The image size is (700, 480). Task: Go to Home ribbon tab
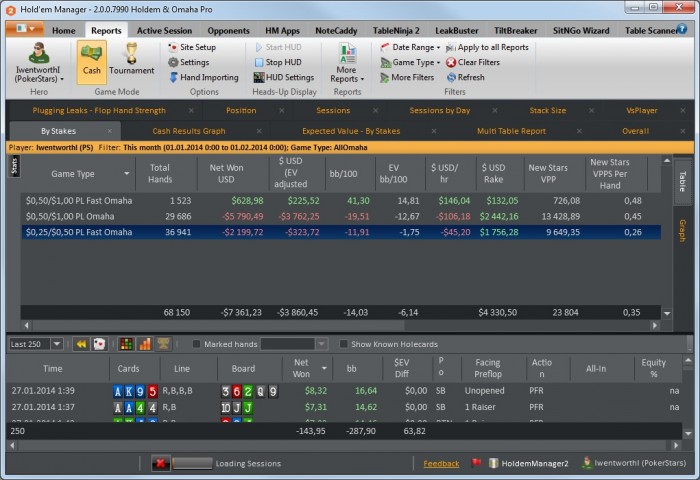click(64, 31)
